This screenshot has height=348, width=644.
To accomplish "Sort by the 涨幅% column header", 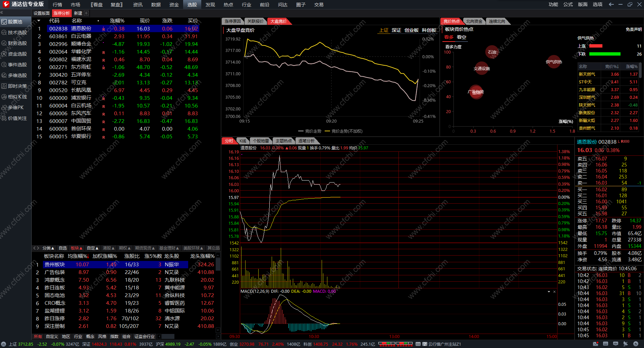I will pyautogui.click(x=117, y=21).
